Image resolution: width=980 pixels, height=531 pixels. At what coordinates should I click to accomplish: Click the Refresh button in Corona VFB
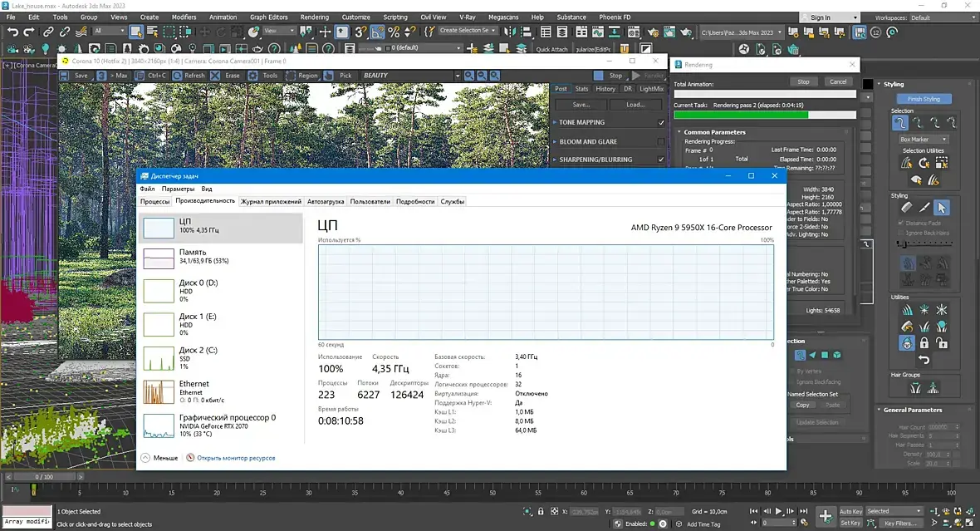click(x=189, y=76)
